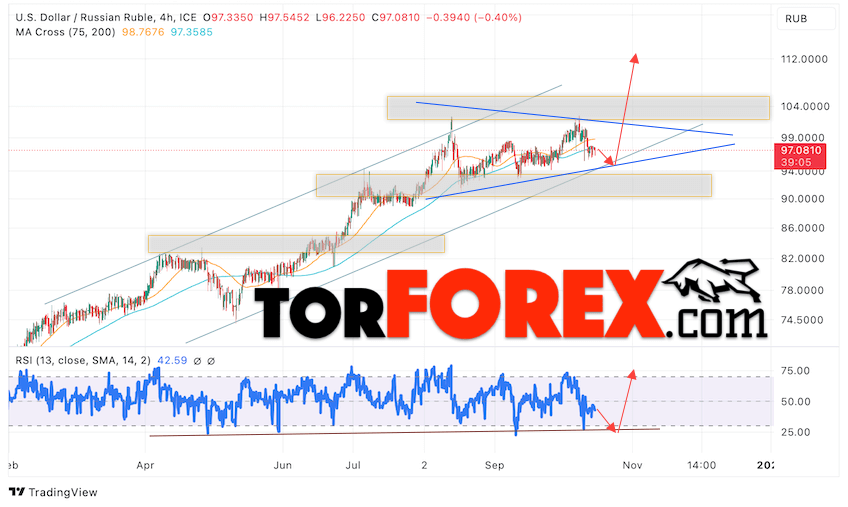Click the 90.0000 price axis label
848x507 pixels.
click(x=803, y=199)
